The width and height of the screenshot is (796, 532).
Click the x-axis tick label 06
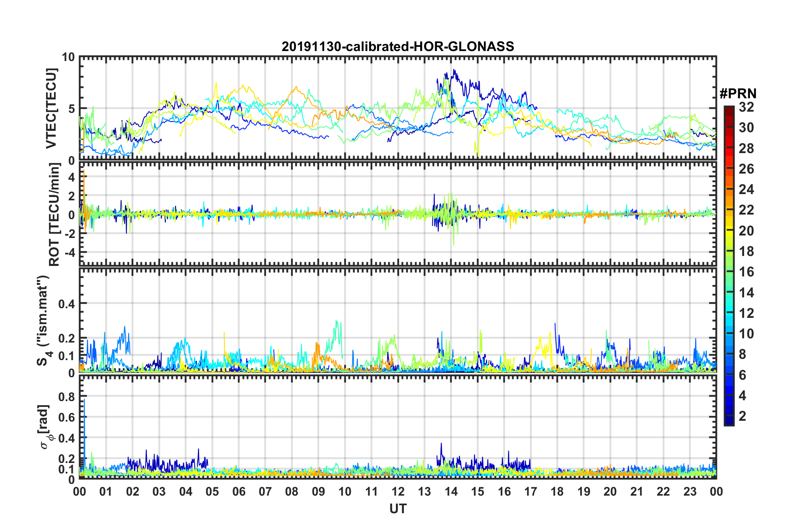pos(239,491)
